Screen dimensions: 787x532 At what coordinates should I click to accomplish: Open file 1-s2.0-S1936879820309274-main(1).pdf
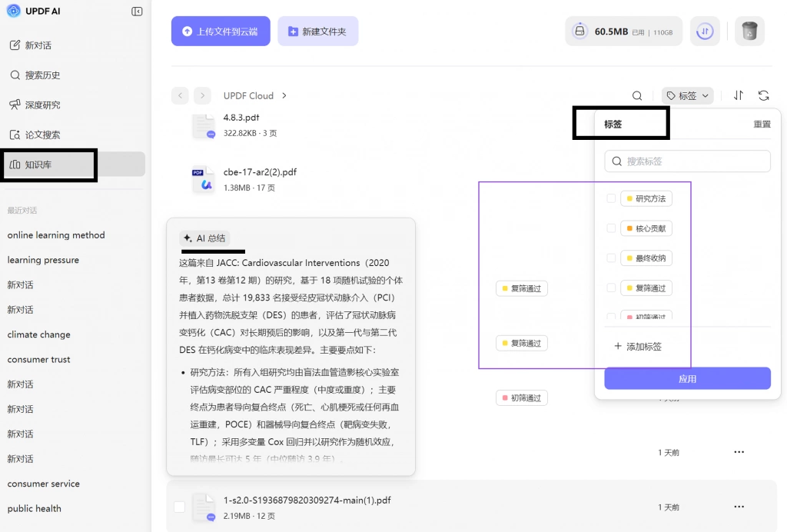307,500
